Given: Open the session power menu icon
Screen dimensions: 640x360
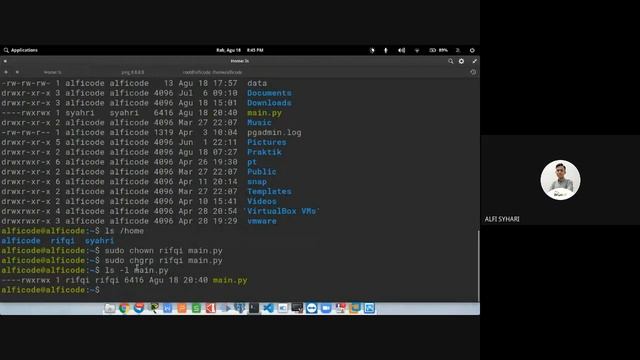Looking at the screenshot, I should click(472, 50).
